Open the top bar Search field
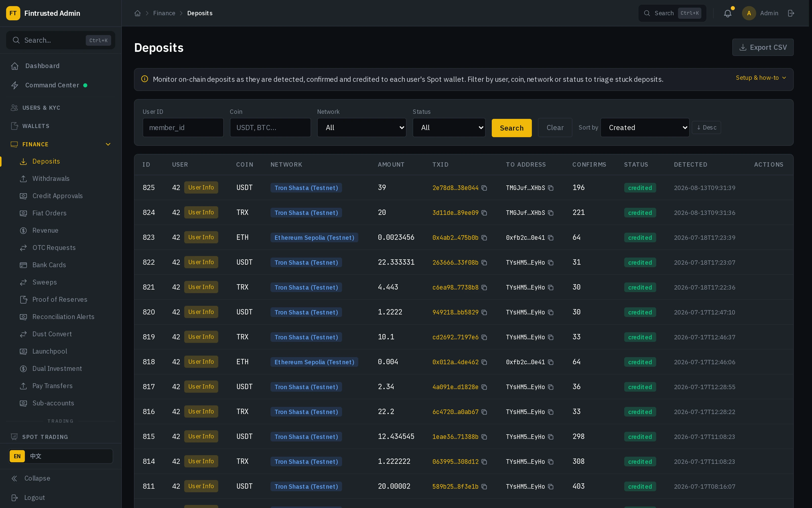The width and height of the screenshot is (812, 508). tap(672, 13)
